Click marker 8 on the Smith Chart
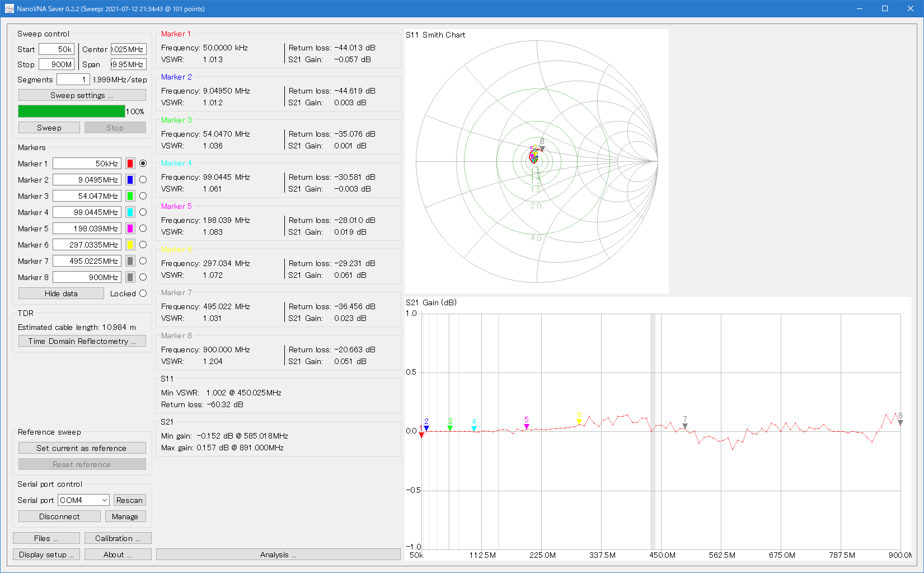Screen dimensions: 924x573 tap(542, 148)
